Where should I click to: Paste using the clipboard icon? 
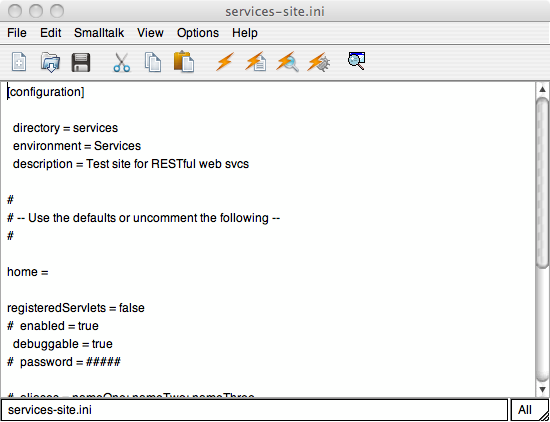[184, 62]
